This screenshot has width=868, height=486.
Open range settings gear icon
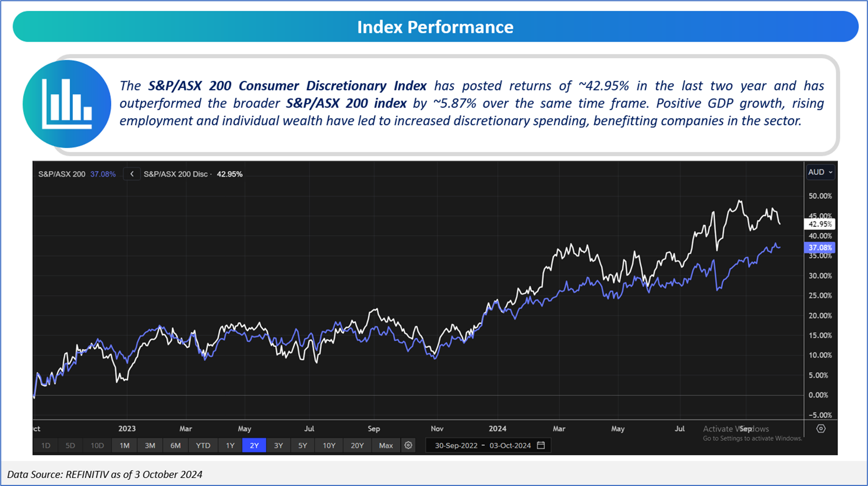[409, 446]
